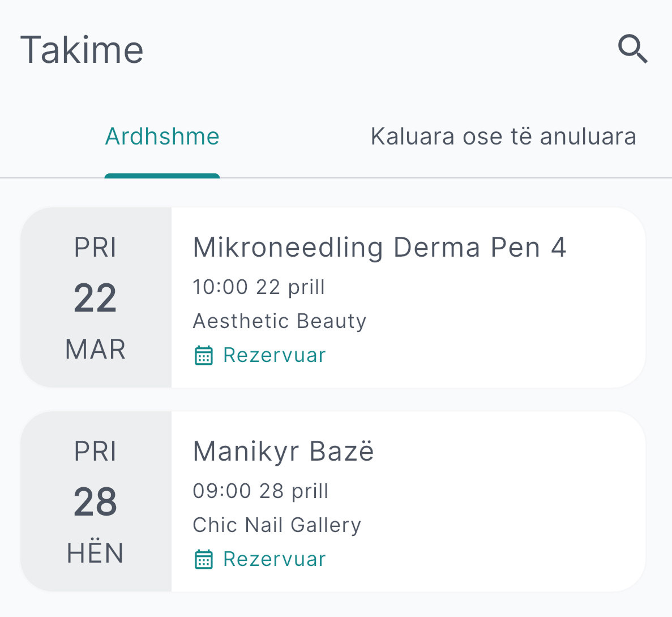Click the 10:00 22 prill time text
This screenshot has width=672, height=617.
click(259, 287)
